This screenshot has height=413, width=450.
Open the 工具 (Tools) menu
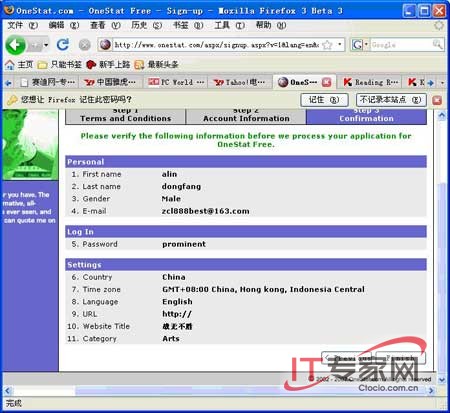[229, 25]
